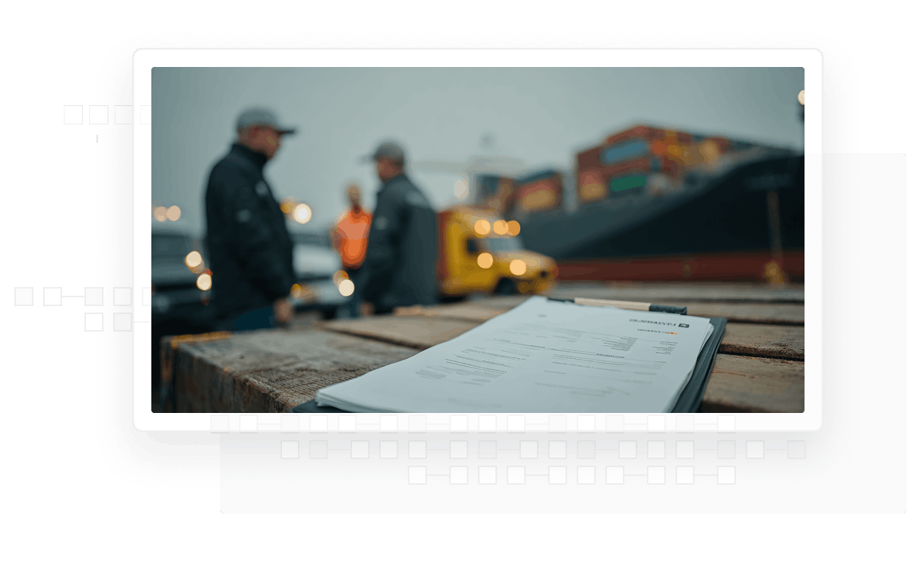Click the first faint square below the photo
The height and width of the screenshot is (574, 924).
point(220,423)
